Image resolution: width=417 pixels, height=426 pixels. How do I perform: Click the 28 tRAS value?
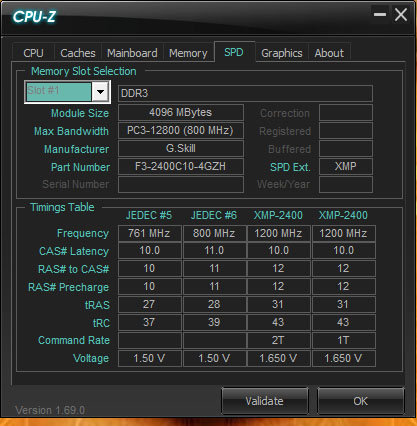214,304
